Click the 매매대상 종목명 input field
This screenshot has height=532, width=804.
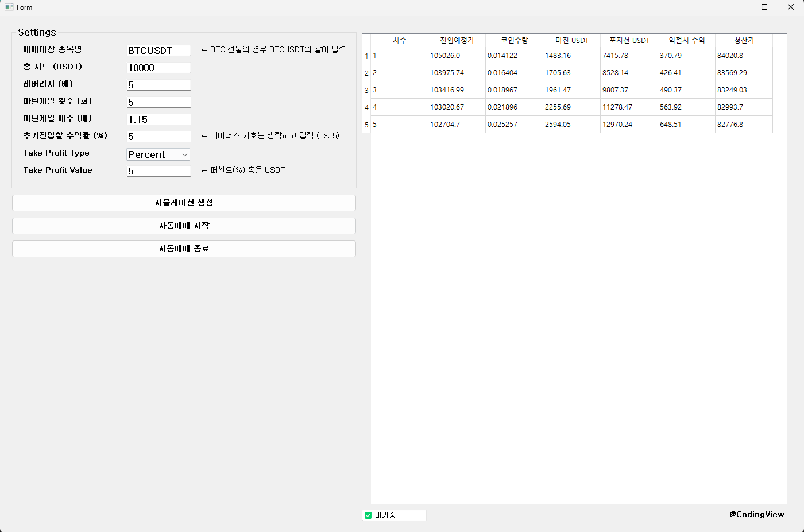click(158, 51)
